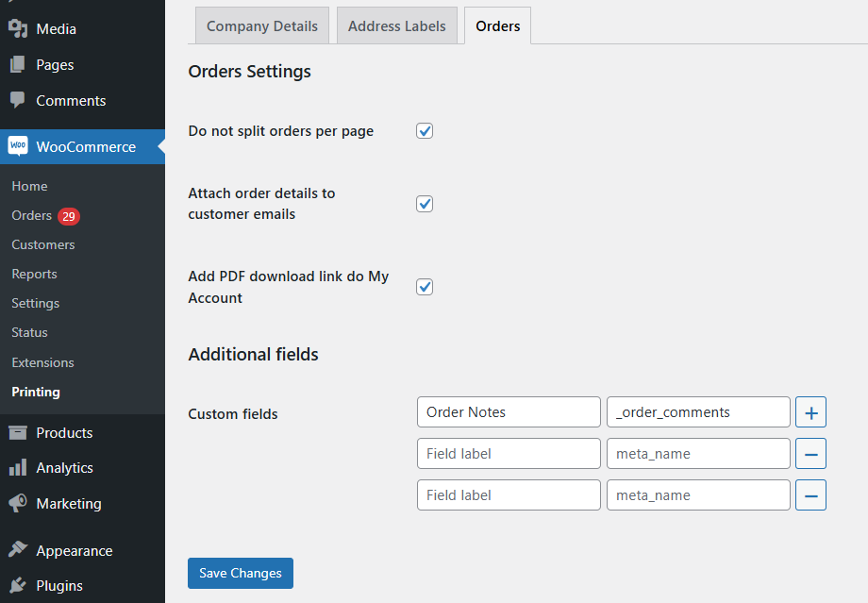Viewport: 868px width, 603px height.
Task: Toggle Attach order details to customer emails
Action: click(425, 204)
